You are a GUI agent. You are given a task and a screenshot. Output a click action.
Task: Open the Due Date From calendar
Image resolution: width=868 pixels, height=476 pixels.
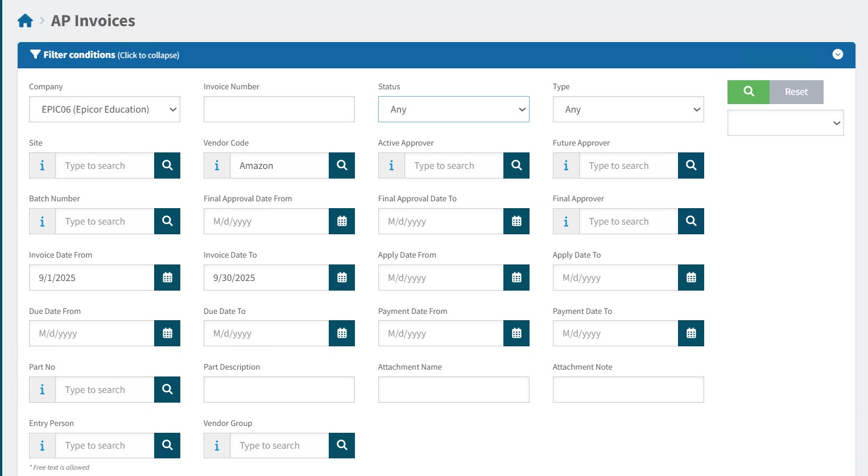click(167, 333)
